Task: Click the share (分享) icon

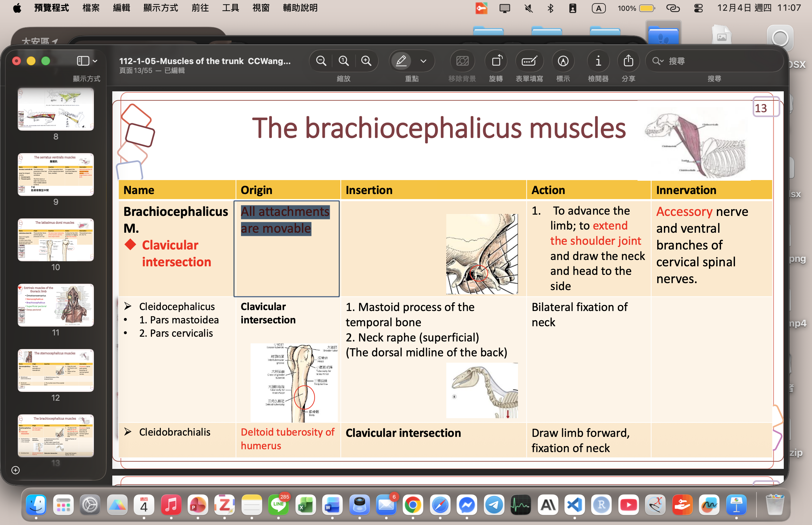Action: [x=628, y=61]
